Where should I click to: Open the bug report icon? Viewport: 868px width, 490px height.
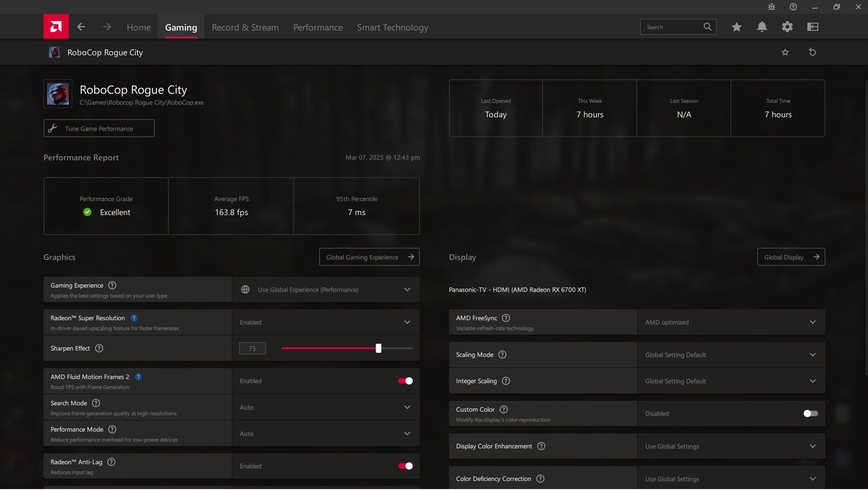pos(772,7)
